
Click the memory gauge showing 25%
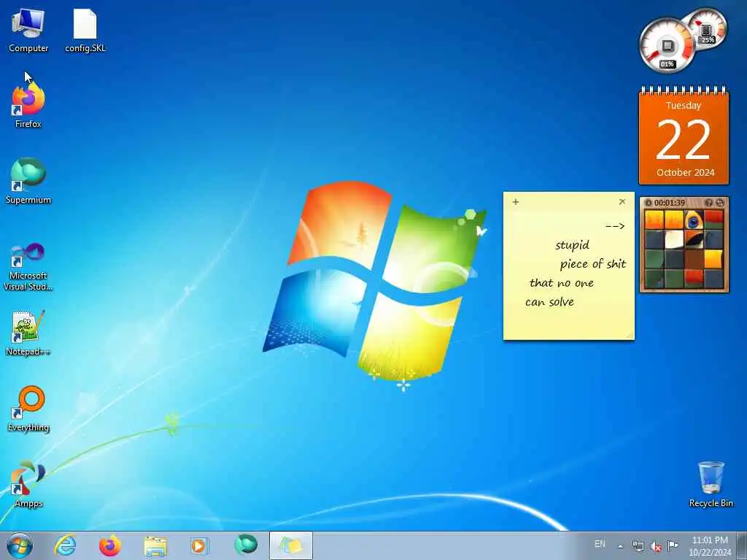click(x=709, y=28)
